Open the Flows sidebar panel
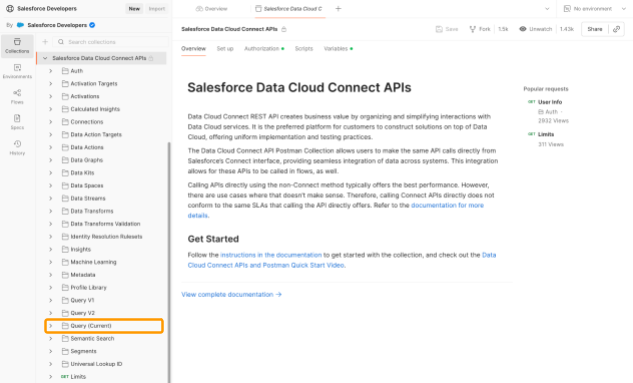This screenshot has height=383, width=633. click(x=17, y=96)
